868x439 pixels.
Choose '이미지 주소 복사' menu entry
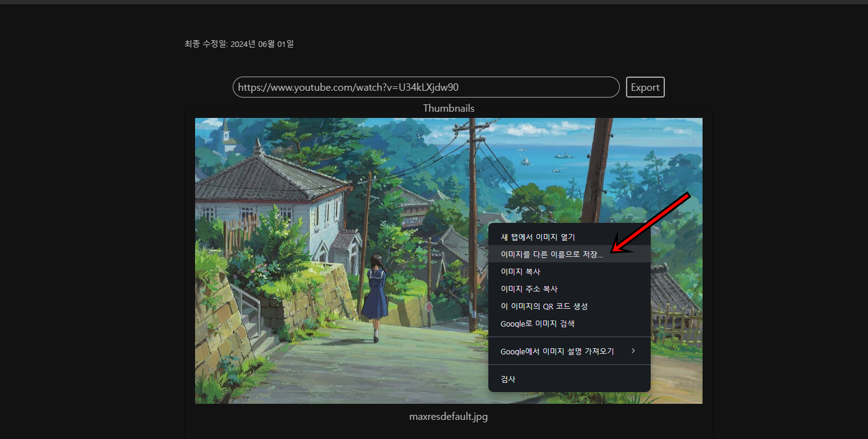point(569,289)
